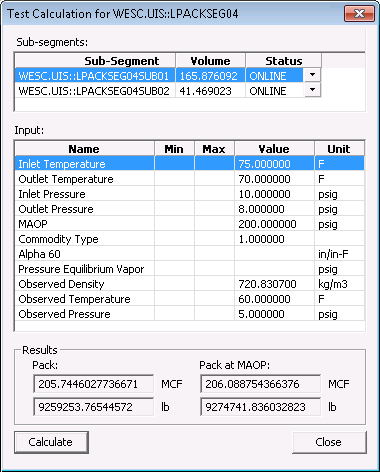Select sub-segment WESC.UIS::LPACKSEG04SUB01
Screen dimensions: 380x472
[x=95, y=76]
